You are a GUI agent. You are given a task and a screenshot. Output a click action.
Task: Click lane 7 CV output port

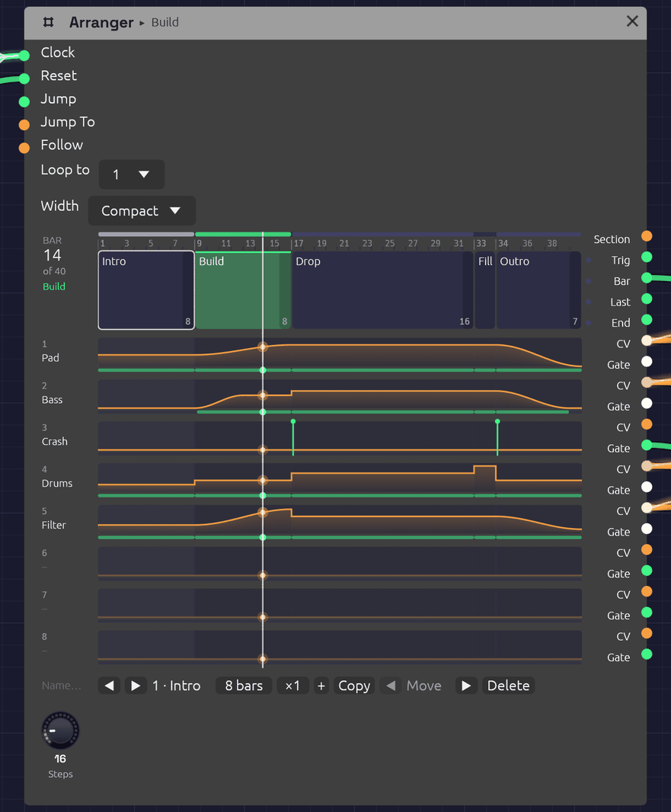click(647, 591)
